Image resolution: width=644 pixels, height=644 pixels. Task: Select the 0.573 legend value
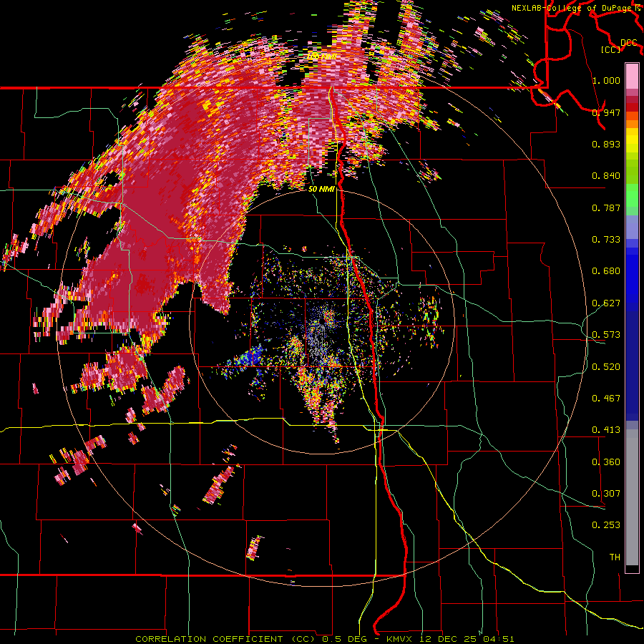point(606,335)
